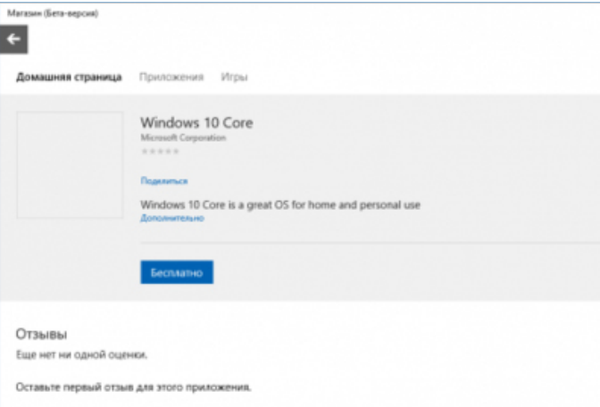Select the Windows 10 Core title
600x407 pixels.
(x=196, y=123)
